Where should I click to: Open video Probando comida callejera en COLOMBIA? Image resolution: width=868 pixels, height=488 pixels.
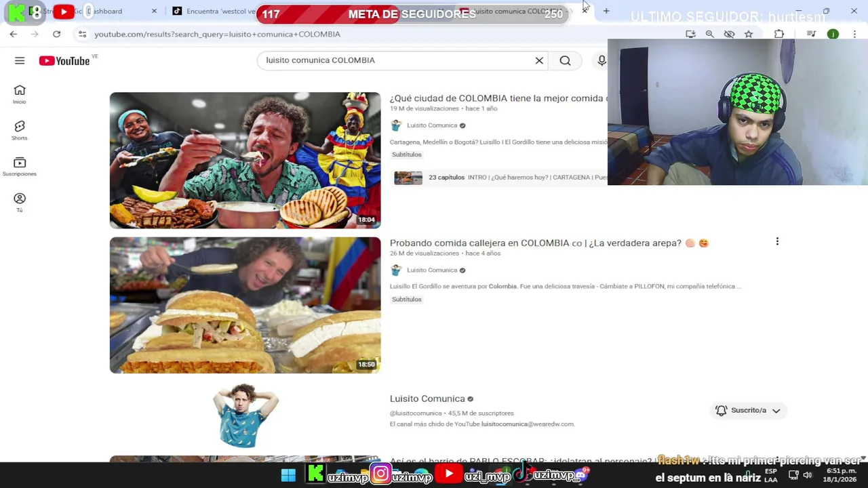click(549, 243)
